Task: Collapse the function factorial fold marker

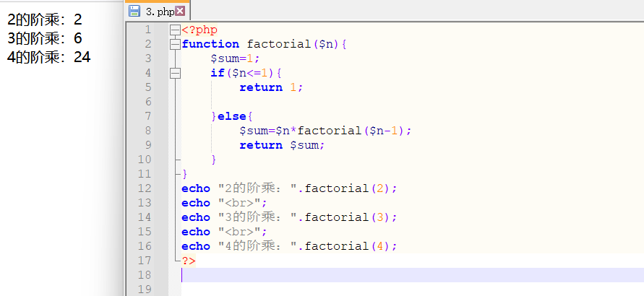Action: (176, 44)
